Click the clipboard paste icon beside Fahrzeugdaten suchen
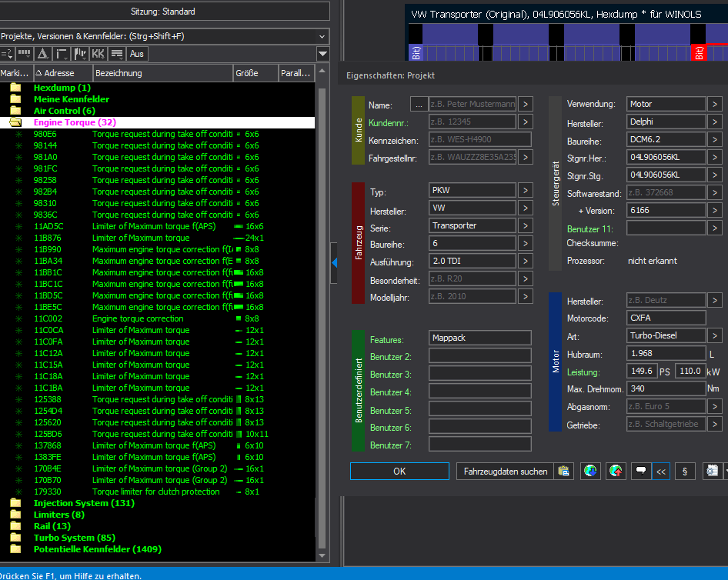728x580 pixels. click(563, 471)
